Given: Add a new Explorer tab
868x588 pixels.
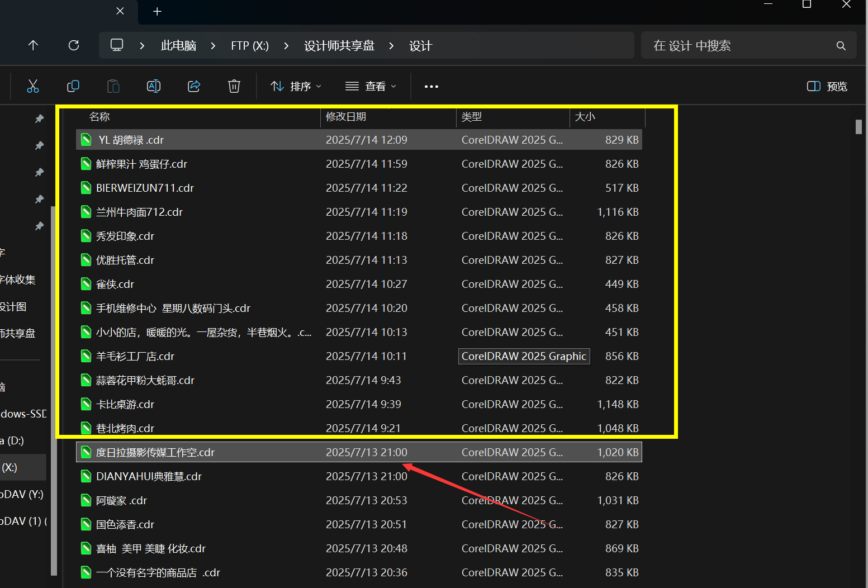Looking at the screenshot, I should pos(158,11).
